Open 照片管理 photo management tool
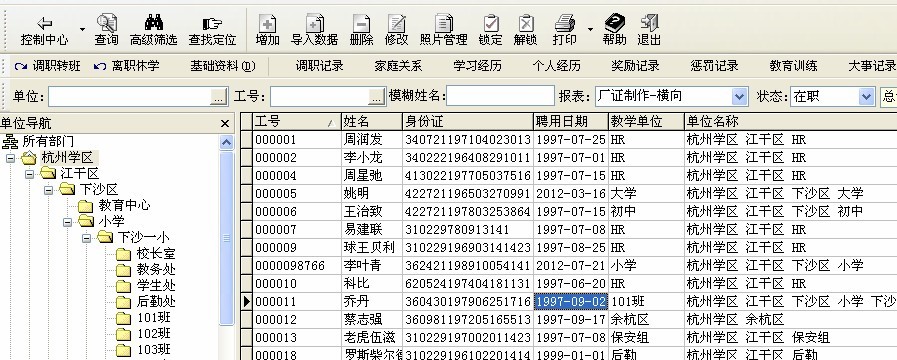This screenshot has width=897, height=360. point(443,23)
